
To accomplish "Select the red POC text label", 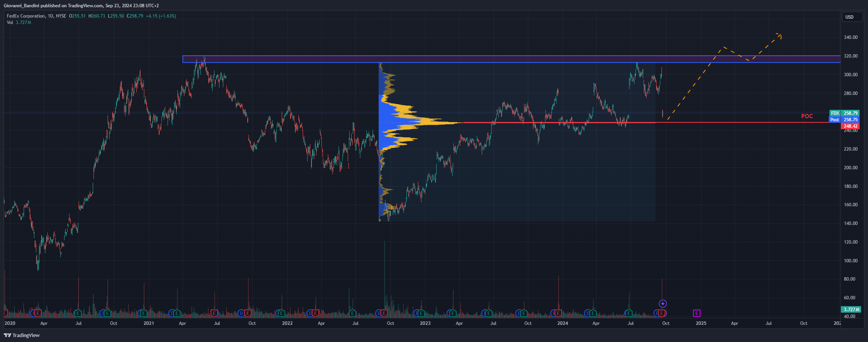I will point(807,116).
